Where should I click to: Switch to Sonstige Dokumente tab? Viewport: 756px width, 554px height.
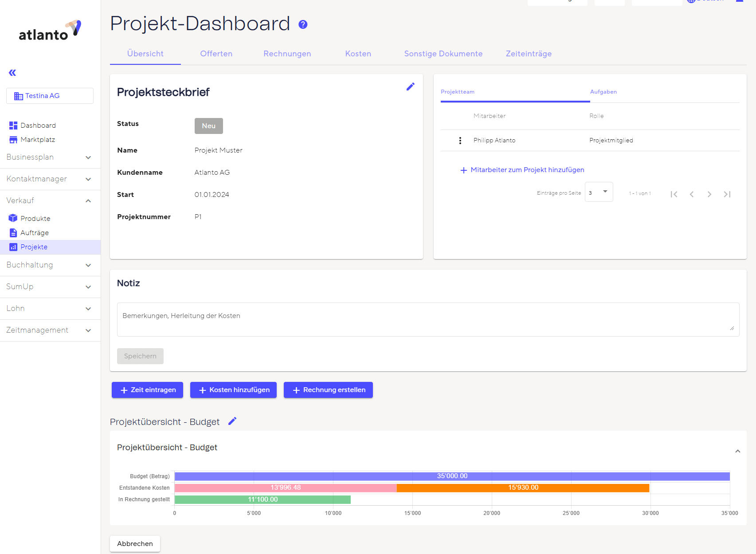click(x=443, y=54)
